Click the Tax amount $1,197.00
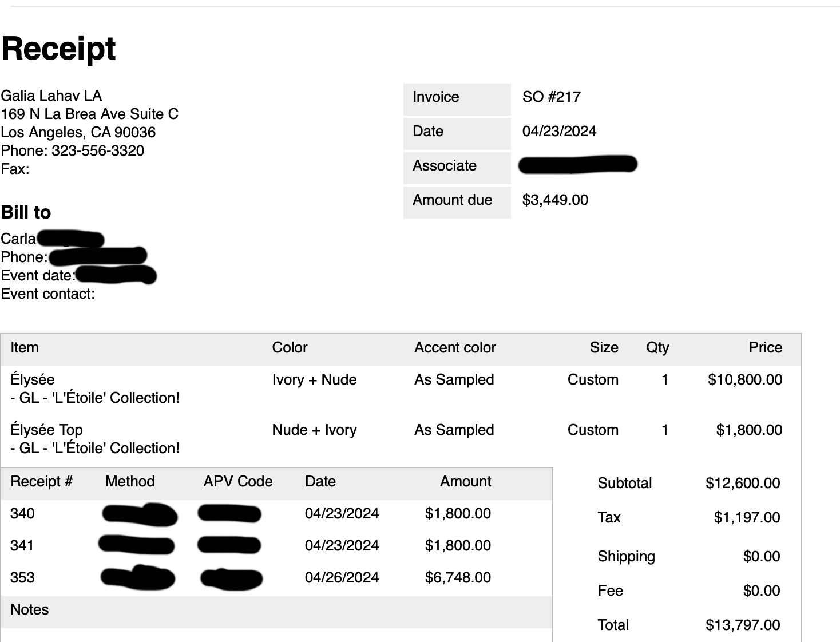840x642 pixels. pyautogui.click(x=747, y=517)
